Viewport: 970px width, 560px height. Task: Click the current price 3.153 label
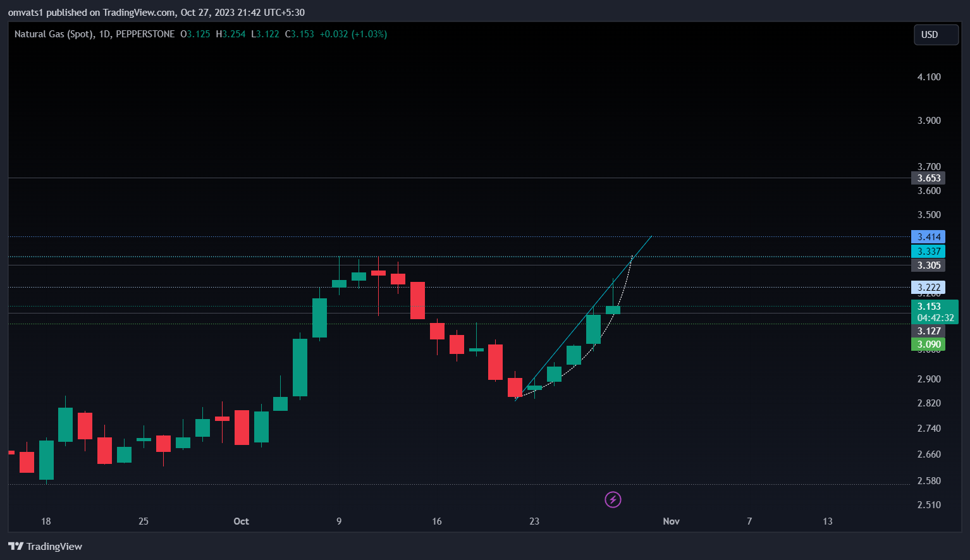930,307
